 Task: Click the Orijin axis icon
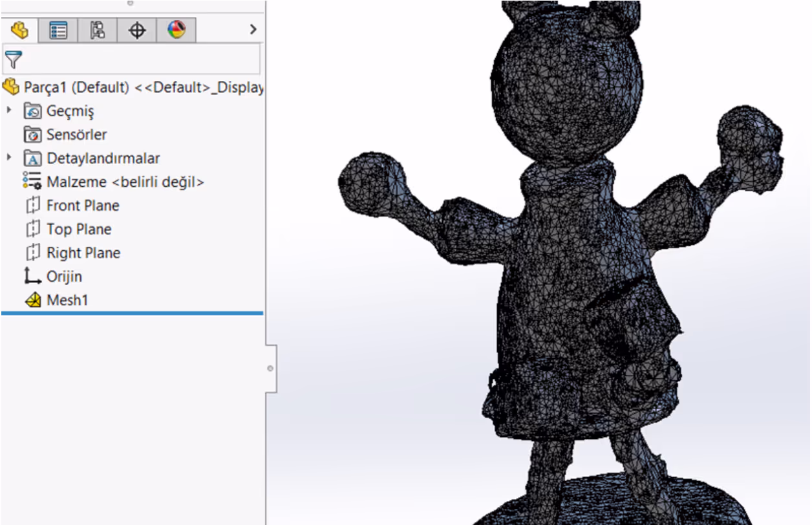click(32, 276)
